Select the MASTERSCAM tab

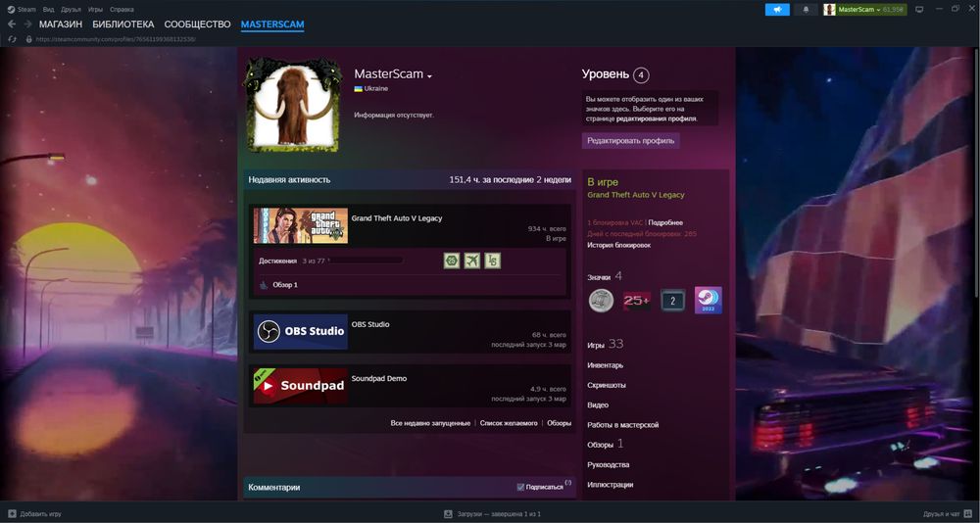(272, 24)
